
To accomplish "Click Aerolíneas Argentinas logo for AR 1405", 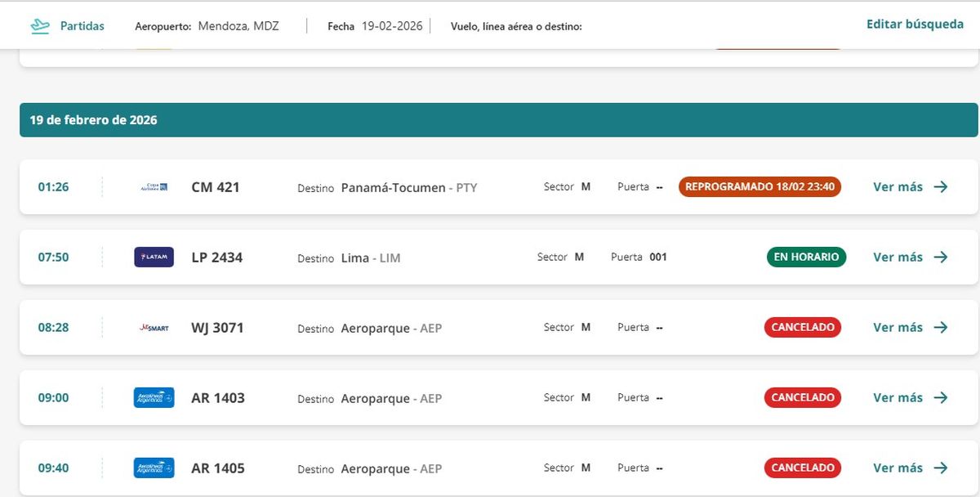I will click(x=154, y=468).
